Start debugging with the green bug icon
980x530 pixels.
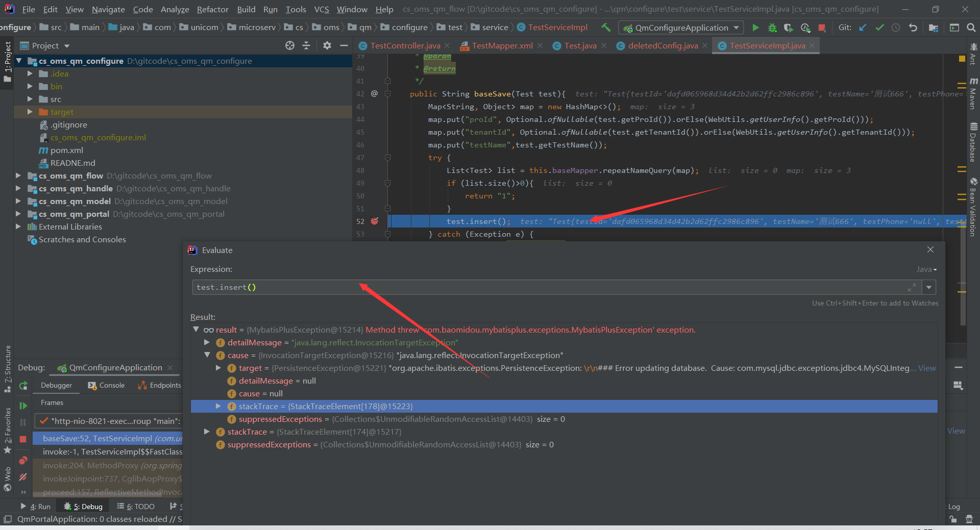point(772,28)
